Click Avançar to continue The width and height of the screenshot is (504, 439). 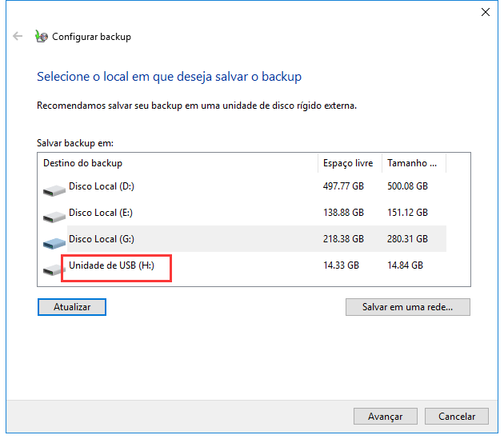[385, 416]
